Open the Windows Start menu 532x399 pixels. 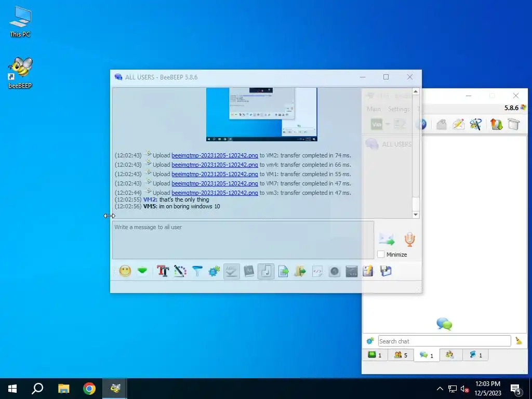tap(12, 389)
